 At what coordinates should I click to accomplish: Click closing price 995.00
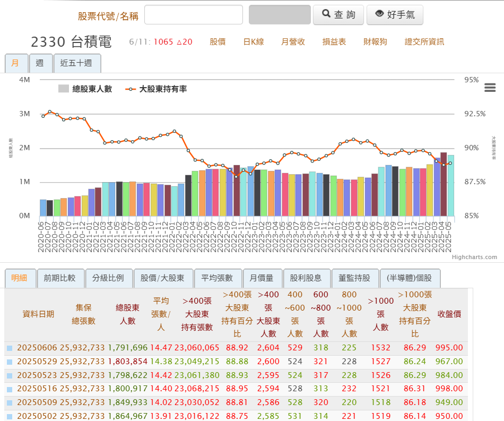(x=449, y=348)
